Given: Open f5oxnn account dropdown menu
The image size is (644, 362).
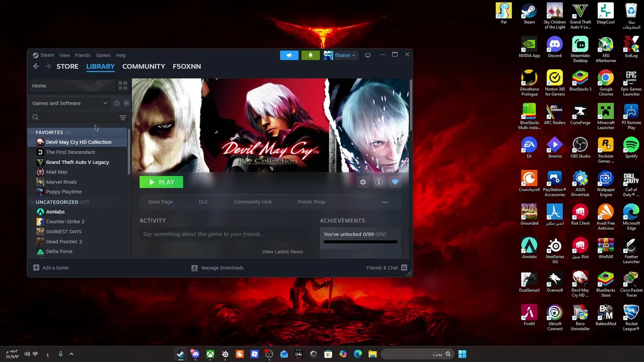Looking at the screenshot, I should 340,55.
